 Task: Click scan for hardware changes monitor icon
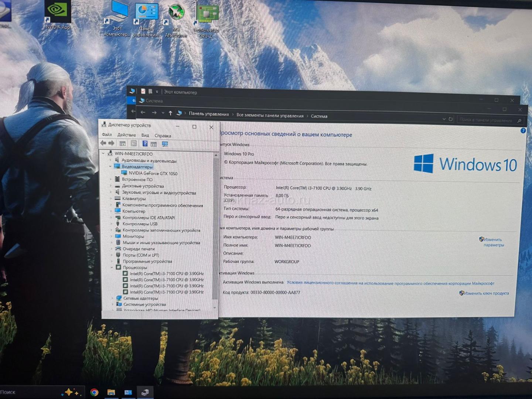[x=165, y=144]
